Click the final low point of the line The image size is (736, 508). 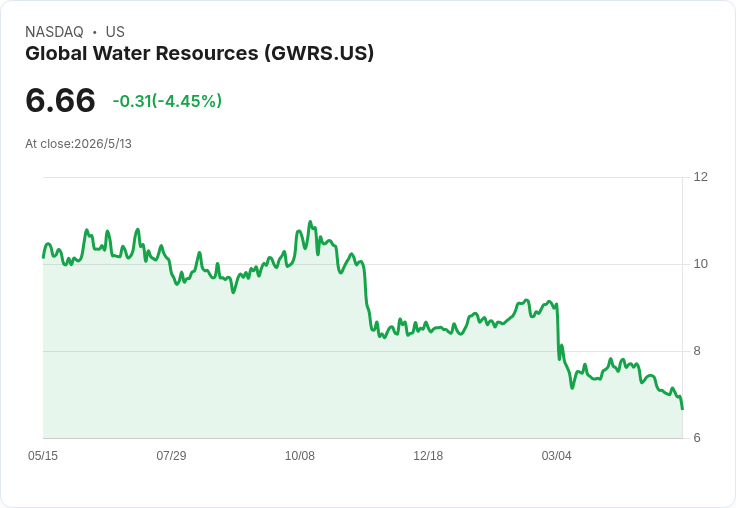tap(682, 408)
